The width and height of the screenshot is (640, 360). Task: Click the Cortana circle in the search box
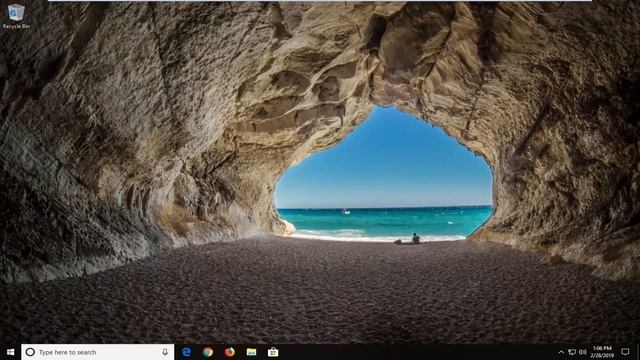click(30, 352)
